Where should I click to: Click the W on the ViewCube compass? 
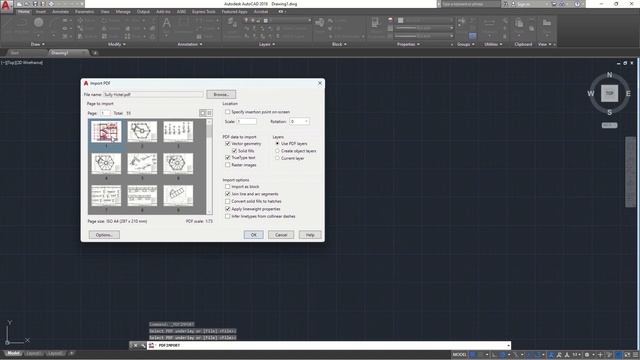tap(591, 93)
